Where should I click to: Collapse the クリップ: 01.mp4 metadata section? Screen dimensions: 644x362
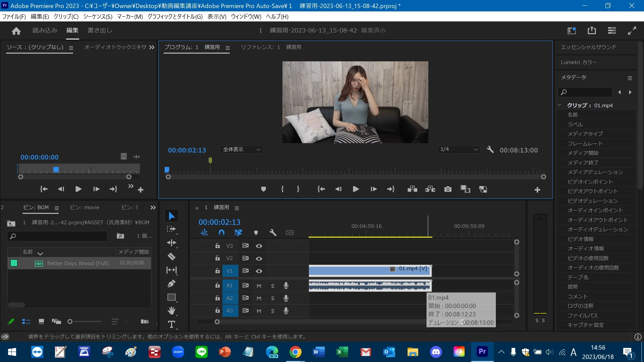point(559,105)
